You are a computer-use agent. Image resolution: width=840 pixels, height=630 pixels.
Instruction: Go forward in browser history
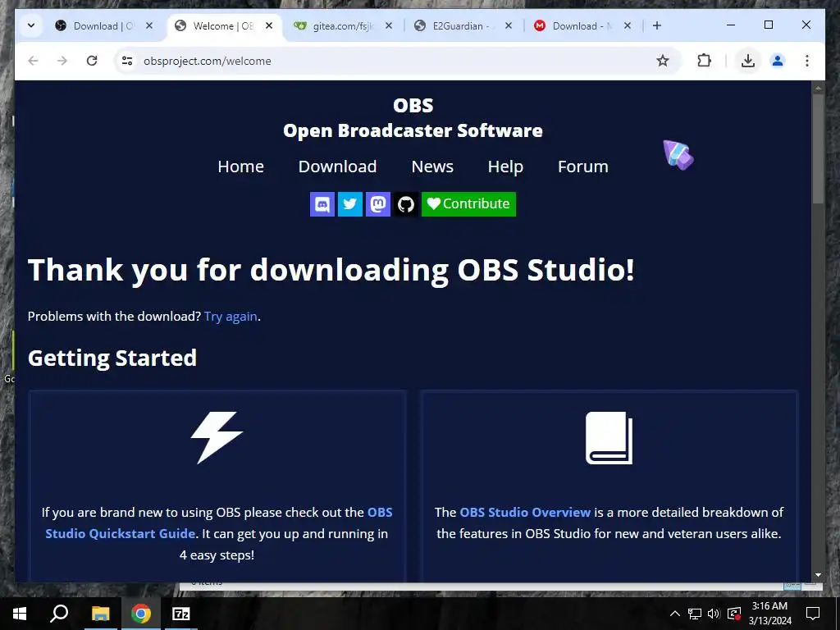[x=62, y=61]
